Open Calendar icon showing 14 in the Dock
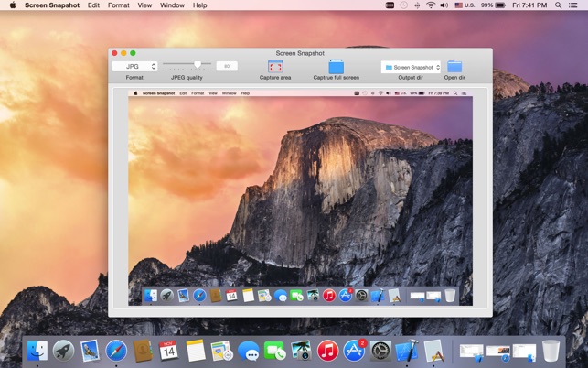588x368 pixels. tap(168, 351)
